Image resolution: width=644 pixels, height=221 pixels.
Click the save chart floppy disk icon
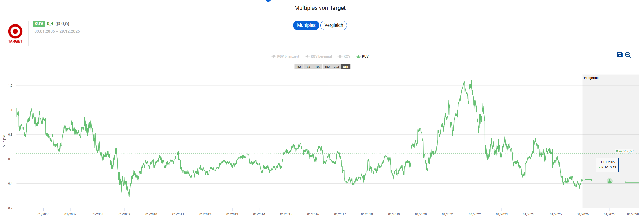[x=620, y=55]
